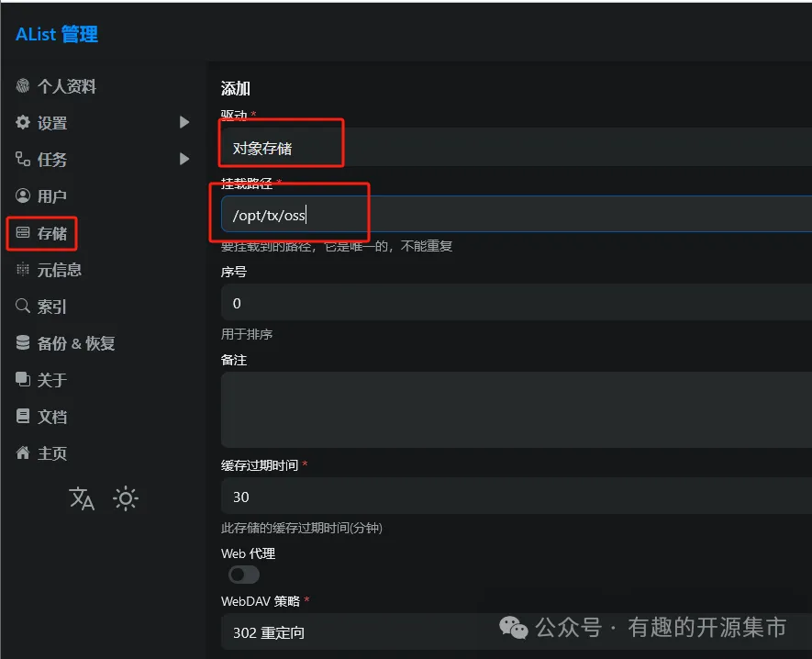
Task: Click the 序号 input field
Action: pyautogui.click(x=517, y=303)
